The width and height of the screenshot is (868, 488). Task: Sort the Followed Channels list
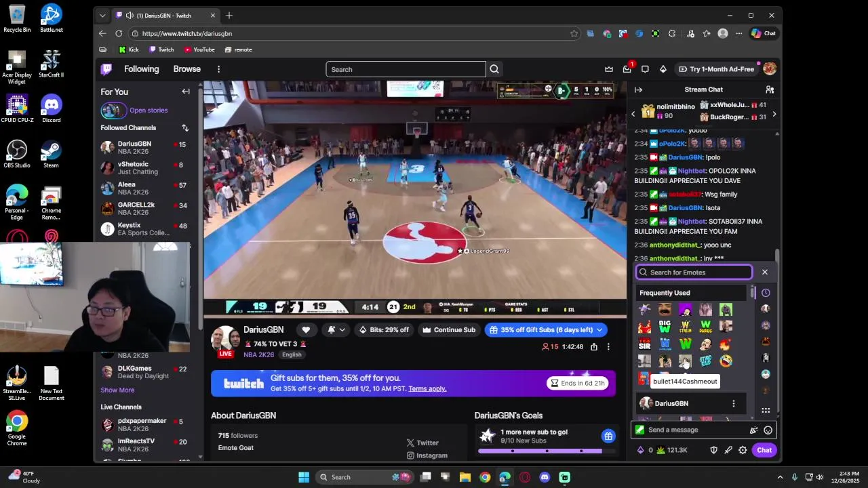tap(184, 127)
